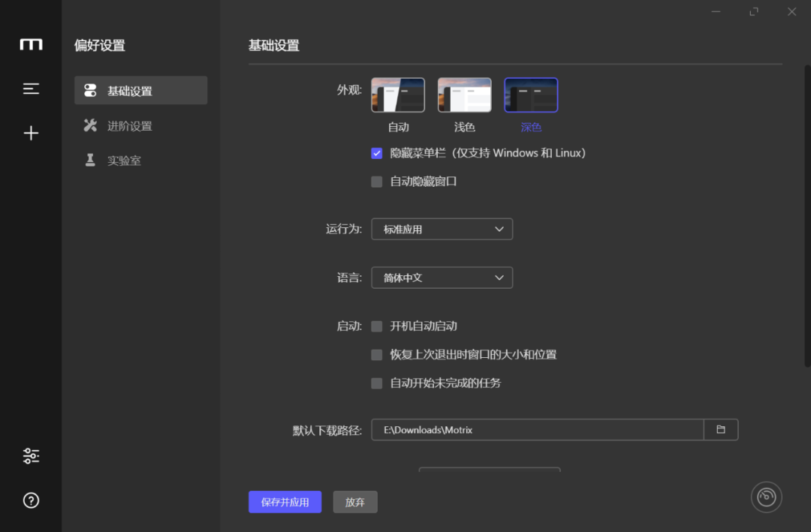
Task: Open the 实验室 section
Action: pyautogui.click(x=140, y=161)
